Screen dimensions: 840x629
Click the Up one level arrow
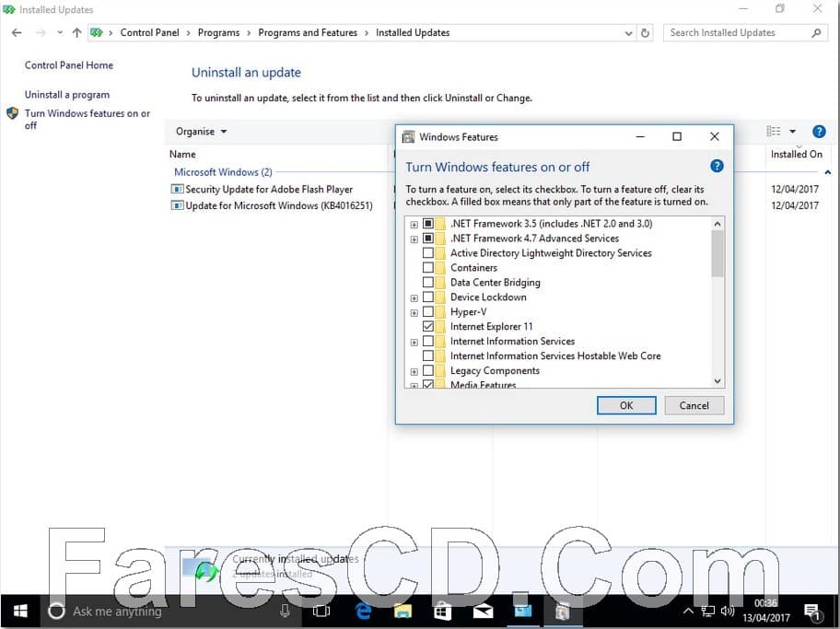[x=76, y=32]
